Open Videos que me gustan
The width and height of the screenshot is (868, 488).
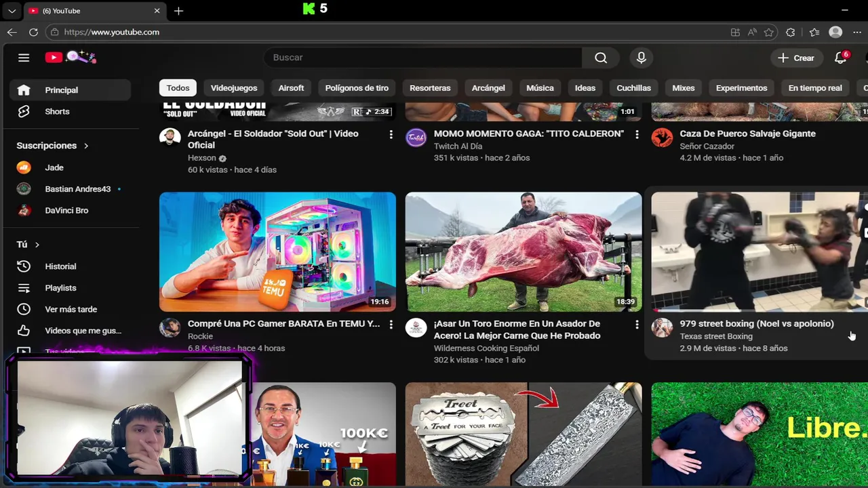click(70, 331)
